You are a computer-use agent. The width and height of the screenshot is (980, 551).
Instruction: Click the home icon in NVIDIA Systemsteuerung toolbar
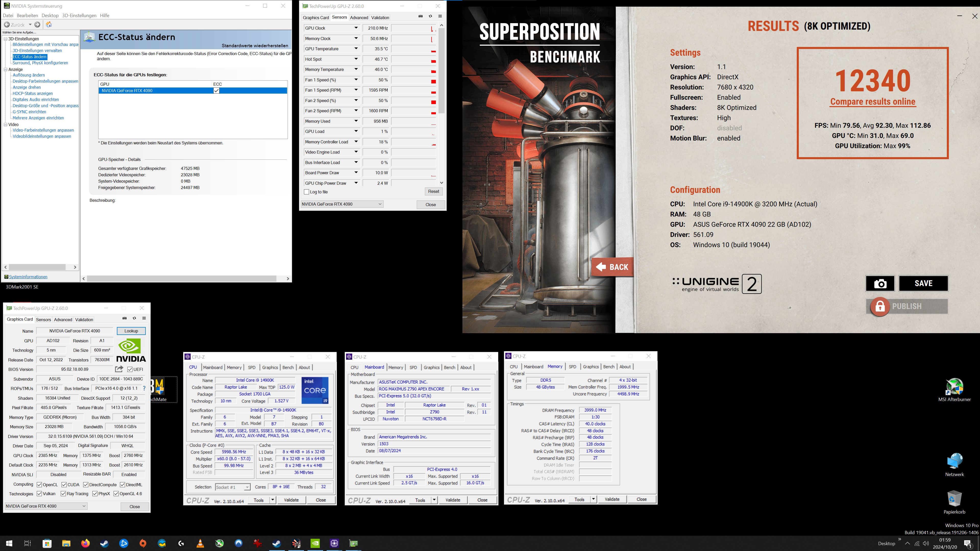49,25
